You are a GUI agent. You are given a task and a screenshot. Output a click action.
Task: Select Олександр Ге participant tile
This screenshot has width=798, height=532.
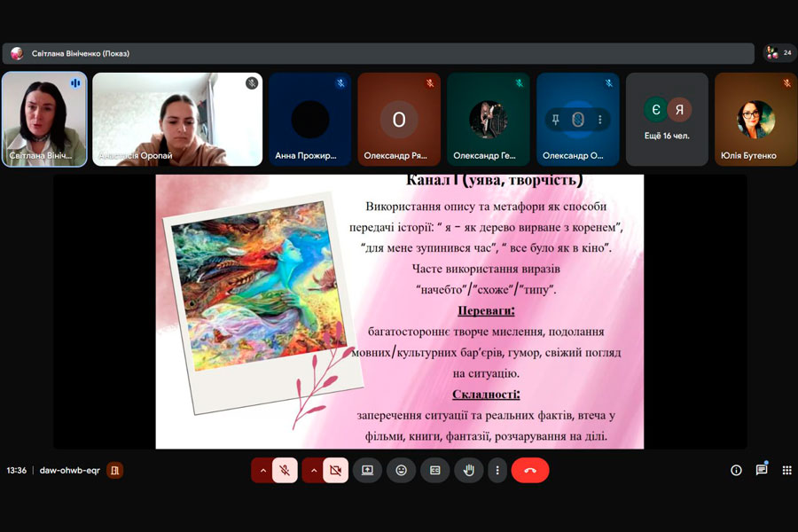coord(488,119)
